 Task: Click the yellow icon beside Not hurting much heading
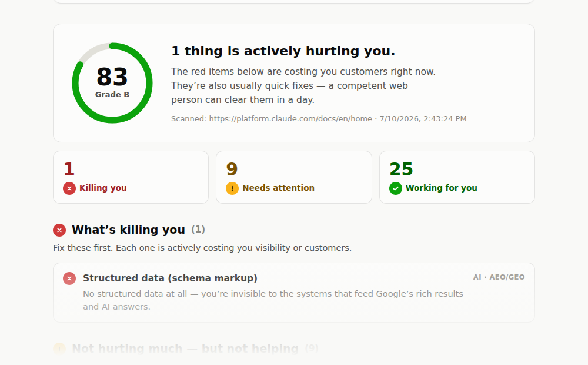(x=59, y=348)
